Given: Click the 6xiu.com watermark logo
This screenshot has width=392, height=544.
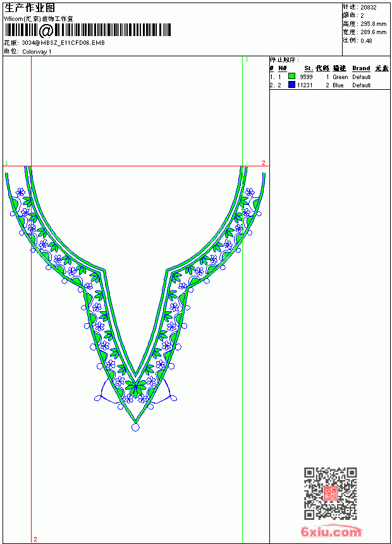Looking at the screenshot, I should click(331, 531).
